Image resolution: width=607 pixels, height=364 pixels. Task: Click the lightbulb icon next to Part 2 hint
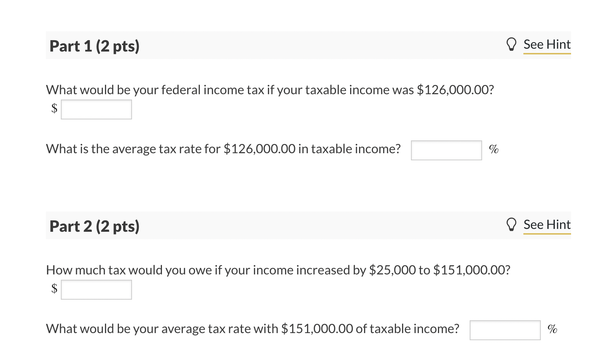pyautogui.click(x=512, y=224)
